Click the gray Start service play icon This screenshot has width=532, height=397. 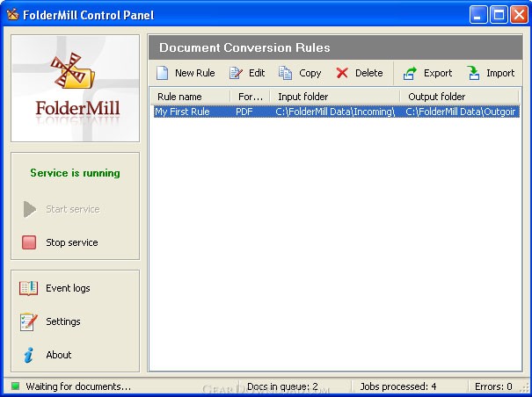[30, 209]
